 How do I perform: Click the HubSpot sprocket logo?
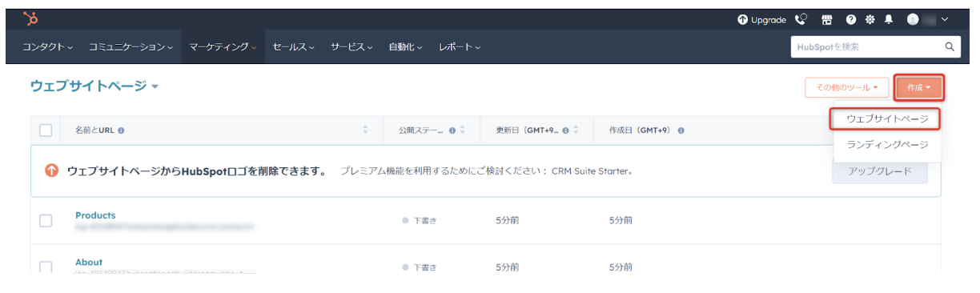(30, 18)
